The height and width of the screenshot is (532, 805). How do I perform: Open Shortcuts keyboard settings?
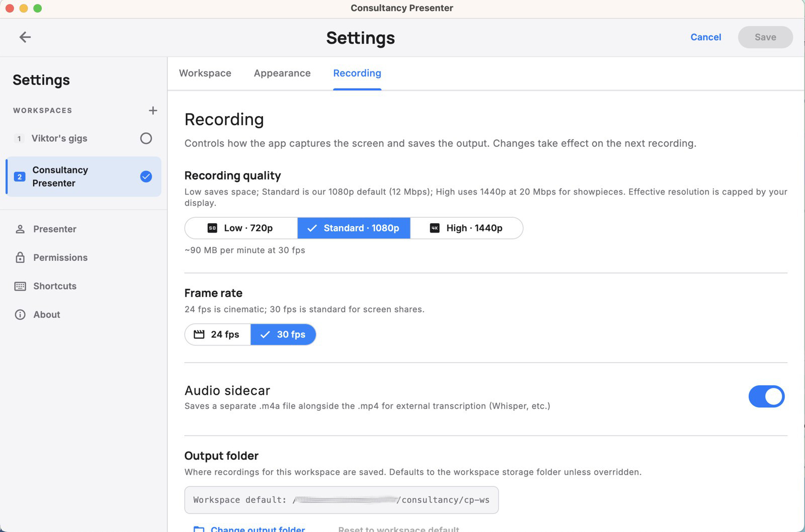point(54,286)
